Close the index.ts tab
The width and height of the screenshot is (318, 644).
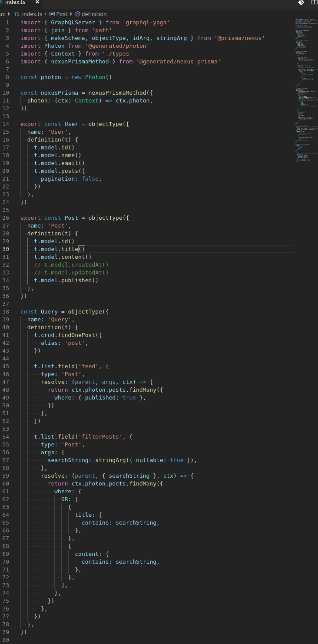(x=37, y=2)
